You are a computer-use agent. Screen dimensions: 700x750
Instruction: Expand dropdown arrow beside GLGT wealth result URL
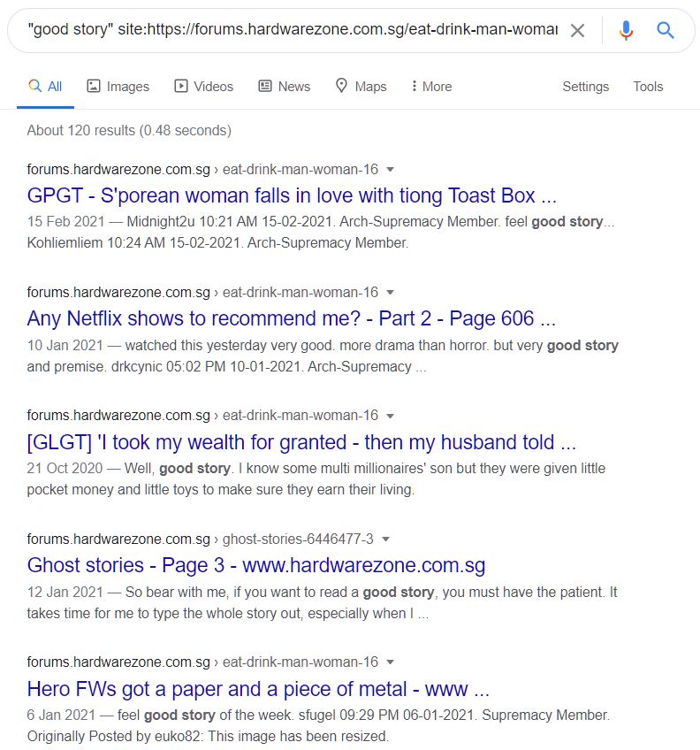pos(390,416)
